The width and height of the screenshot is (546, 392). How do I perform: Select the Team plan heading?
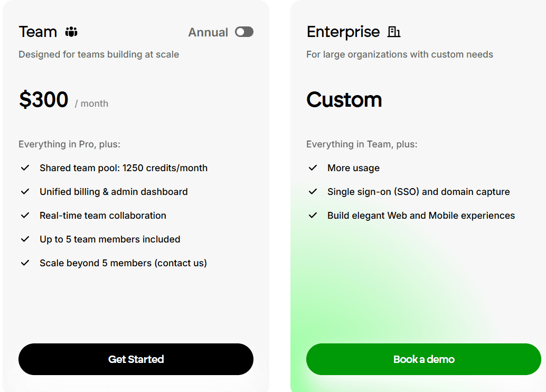pos(37,32)
